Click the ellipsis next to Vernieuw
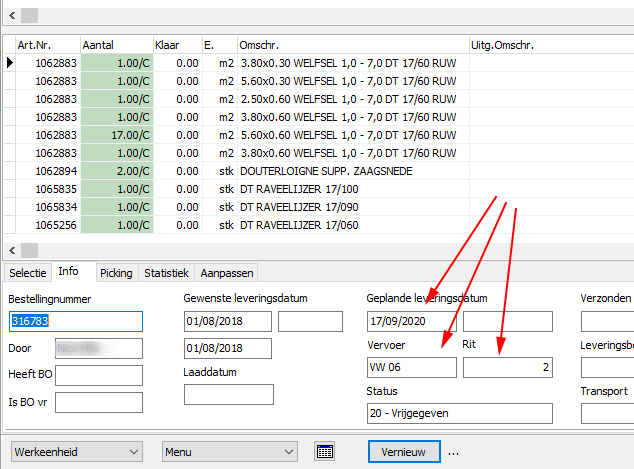 click(x=453, y=454)
